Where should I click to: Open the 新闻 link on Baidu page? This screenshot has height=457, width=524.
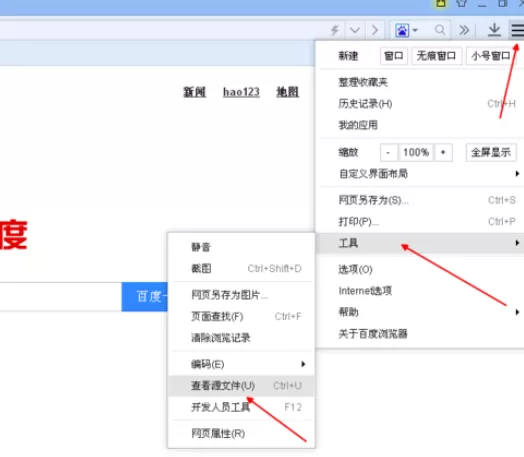coord(194,92)
